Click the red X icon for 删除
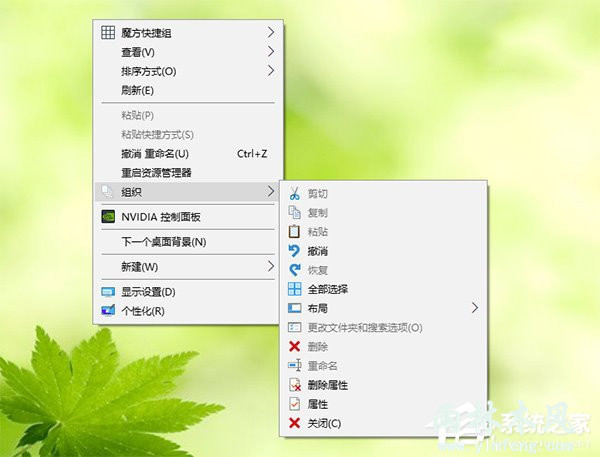The image size is (600, 457). point(294,346)
